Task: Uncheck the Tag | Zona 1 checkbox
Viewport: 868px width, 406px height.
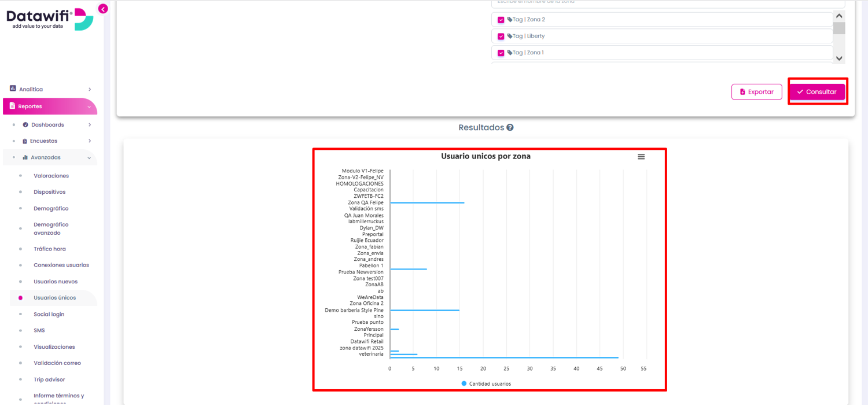Action: (501, 53)
